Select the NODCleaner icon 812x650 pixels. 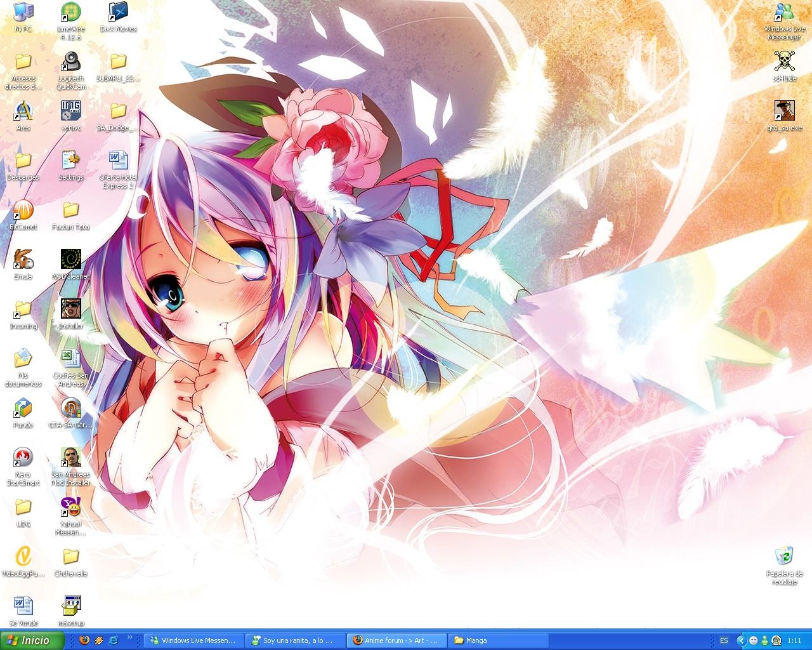(x=70, y=265)
